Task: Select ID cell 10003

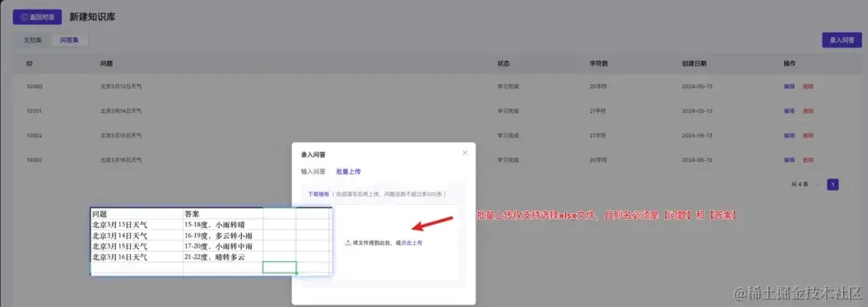Action: pyautogui.click(x=35, y=160)
